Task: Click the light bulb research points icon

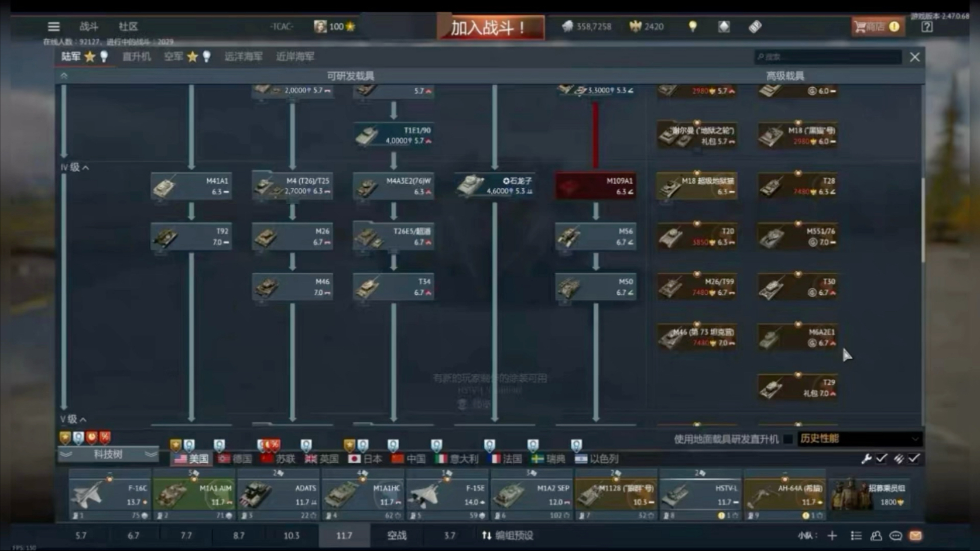Action: 693,26
